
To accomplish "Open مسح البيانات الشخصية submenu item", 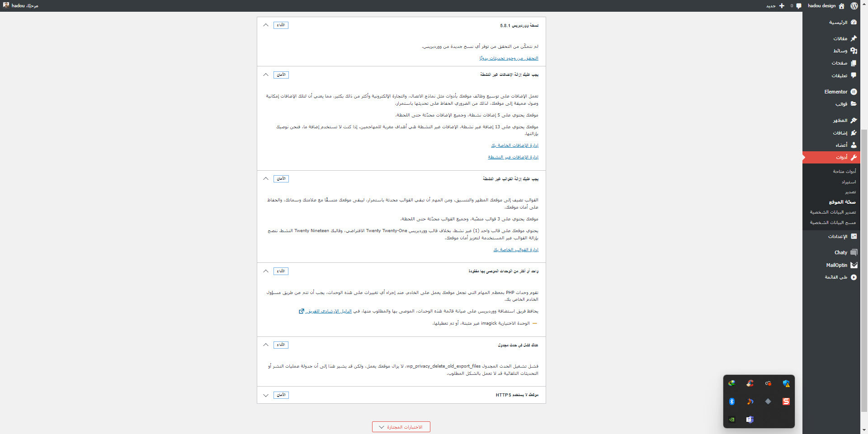I will tap(833, 223).
